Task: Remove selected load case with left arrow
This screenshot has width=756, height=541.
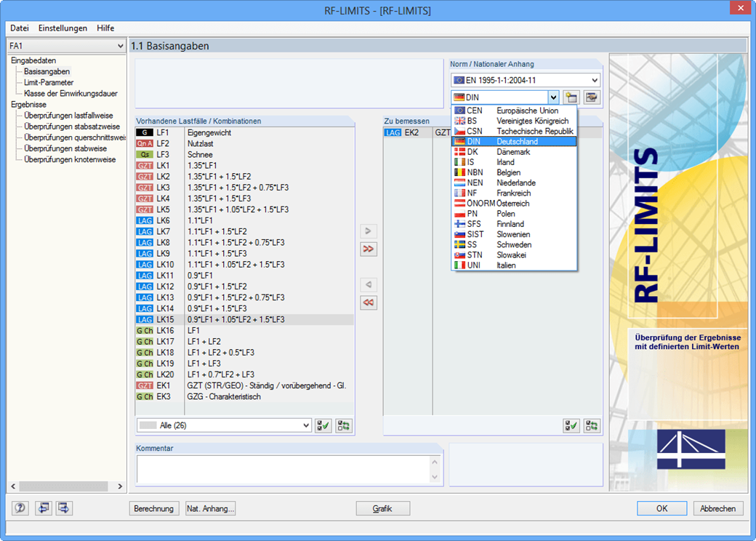Action: tap(369, 284)
